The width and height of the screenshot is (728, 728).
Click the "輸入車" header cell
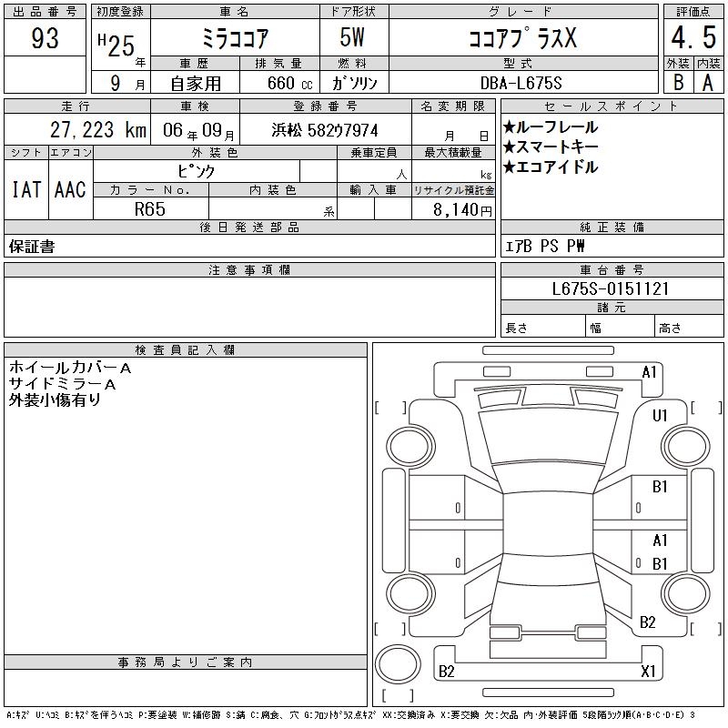(x=374, y=190)
